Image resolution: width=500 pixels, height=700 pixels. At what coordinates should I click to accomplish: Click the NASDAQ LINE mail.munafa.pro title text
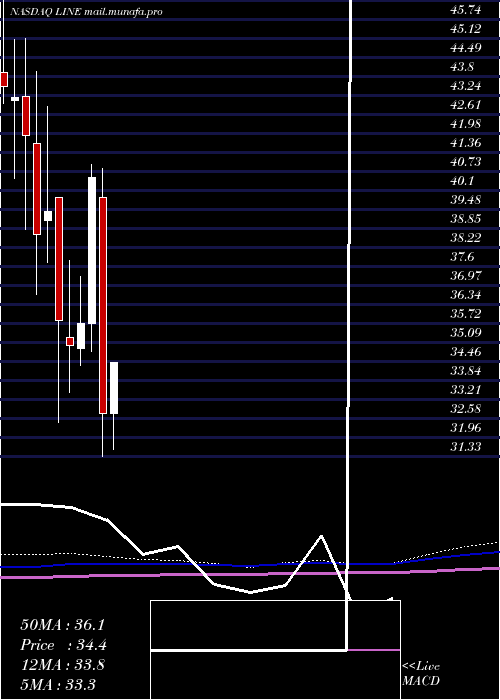pyautogui.click(x=86, y=12)
